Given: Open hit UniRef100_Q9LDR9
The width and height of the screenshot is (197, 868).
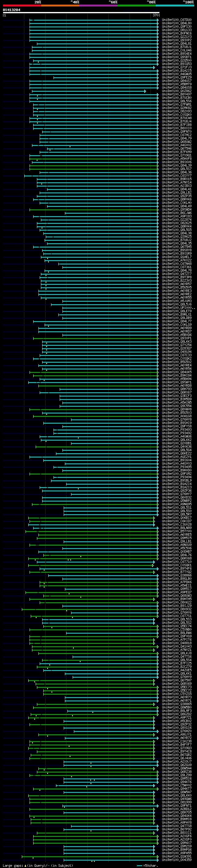Looking at the screenshot, I should pyautogui.click(x=176, y=318).
